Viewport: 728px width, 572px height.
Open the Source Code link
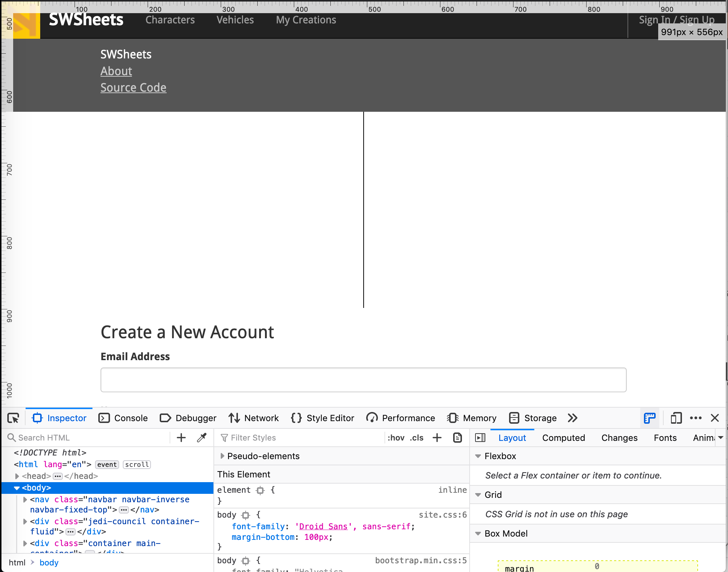click(133, 87)
